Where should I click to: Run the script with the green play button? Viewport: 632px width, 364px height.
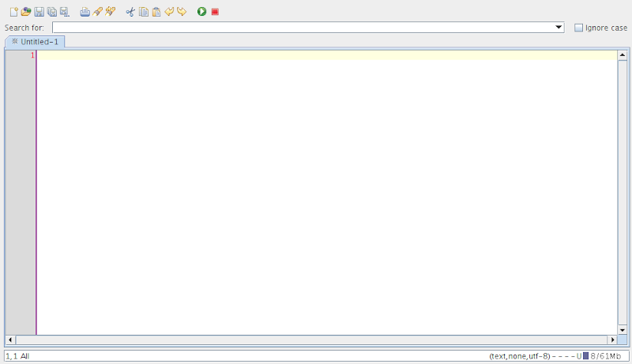coord(202,12)
